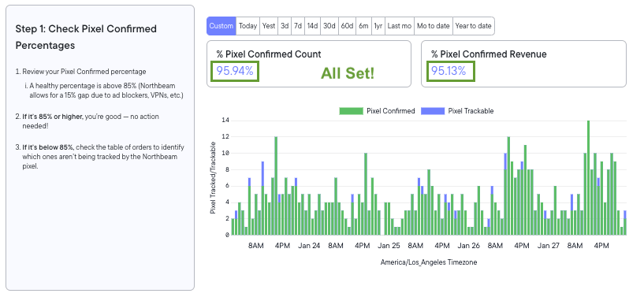Switch date range to Today
Viewport: 644px width, 297px height.
coord(248,26)
